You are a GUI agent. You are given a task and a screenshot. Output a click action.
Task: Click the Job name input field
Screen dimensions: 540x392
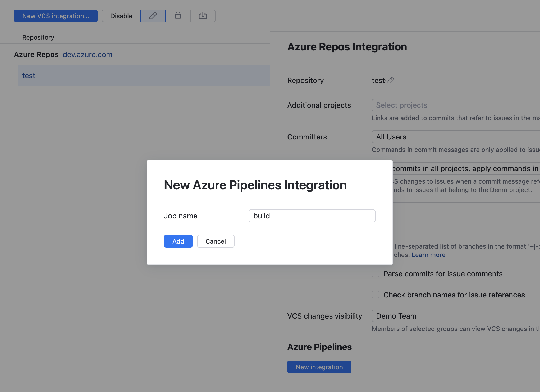click(312, 216)
